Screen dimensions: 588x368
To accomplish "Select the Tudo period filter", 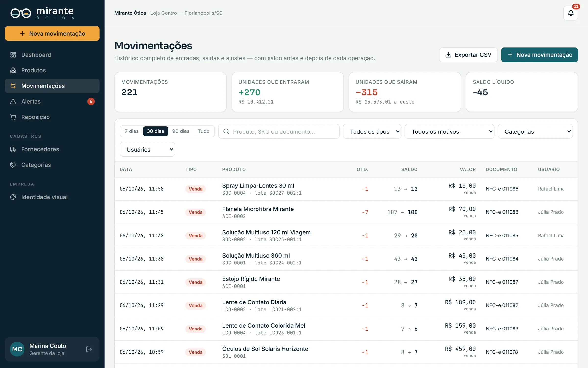I will (204, 131).
